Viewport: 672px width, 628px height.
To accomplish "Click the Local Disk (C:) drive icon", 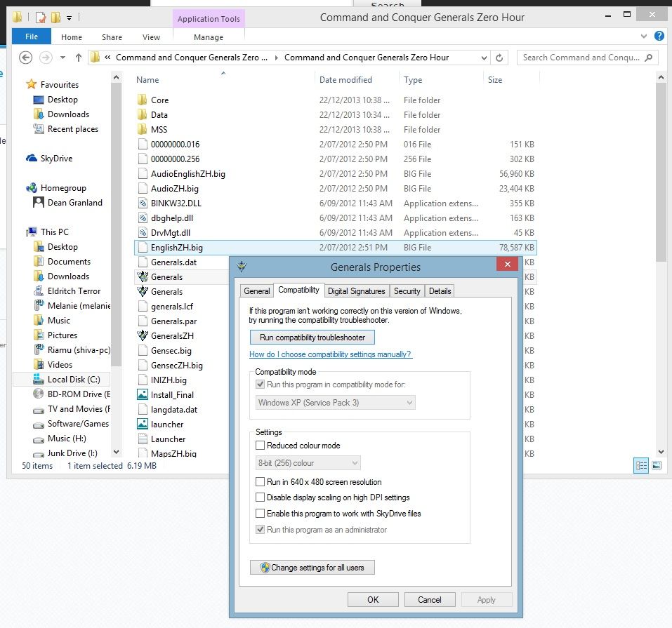I will pyautogui.click(x=39, y=379).
